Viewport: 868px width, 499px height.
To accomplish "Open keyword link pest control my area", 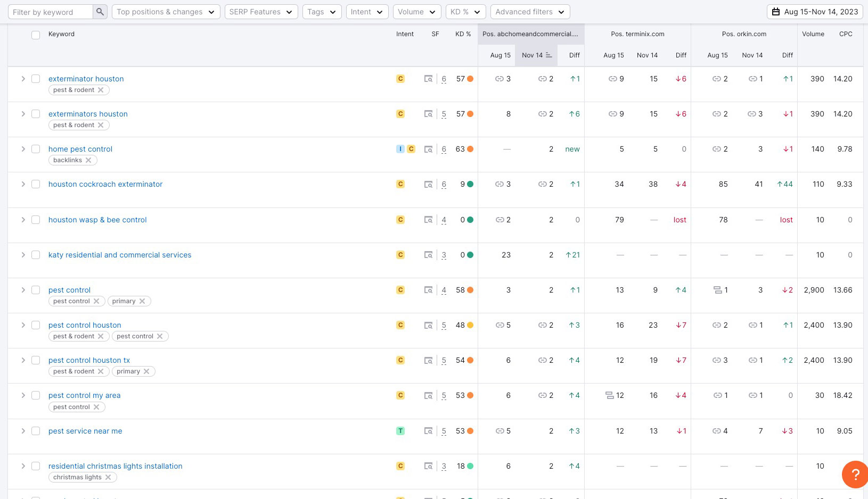I will 84,395.
